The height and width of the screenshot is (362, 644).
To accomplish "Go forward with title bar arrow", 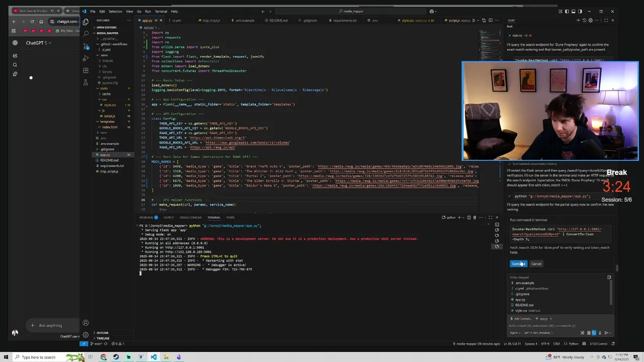I will click(270, 11).
